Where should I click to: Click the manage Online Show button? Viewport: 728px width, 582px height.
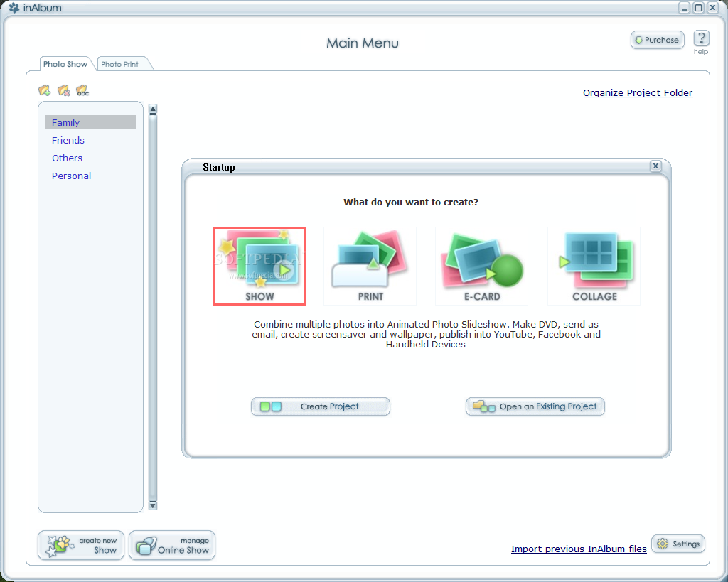(x=172, y=545)
